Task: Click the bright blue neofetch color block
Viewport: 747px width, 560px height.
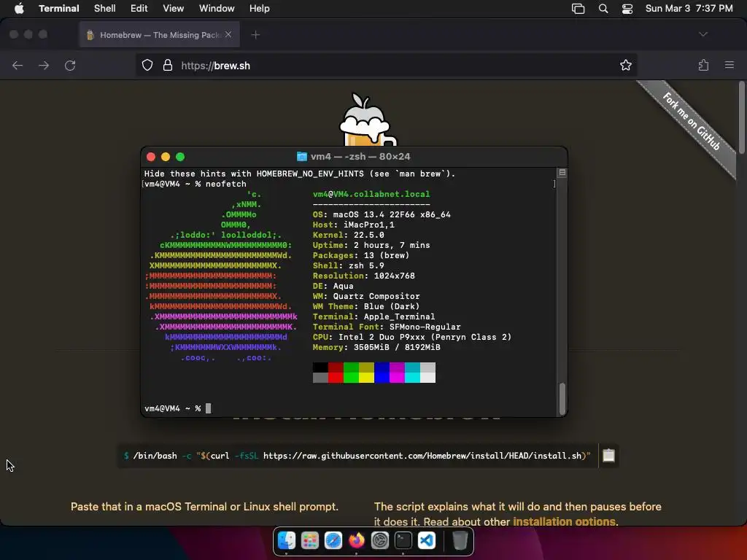Action: [x=382, y=378]
